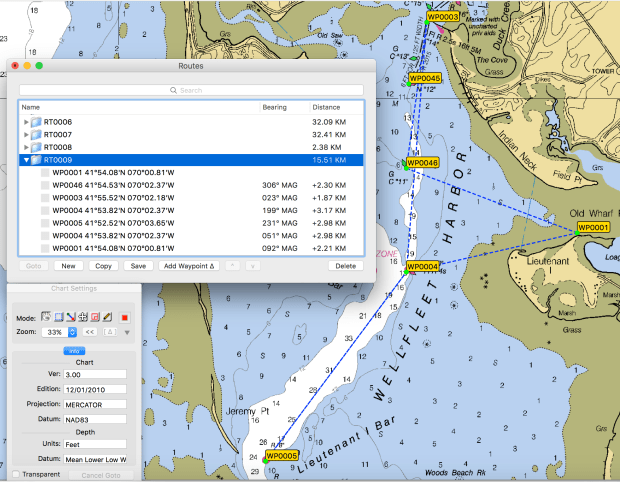
Task: Sort routes by Distance column header
Action: tap(326, 106)
